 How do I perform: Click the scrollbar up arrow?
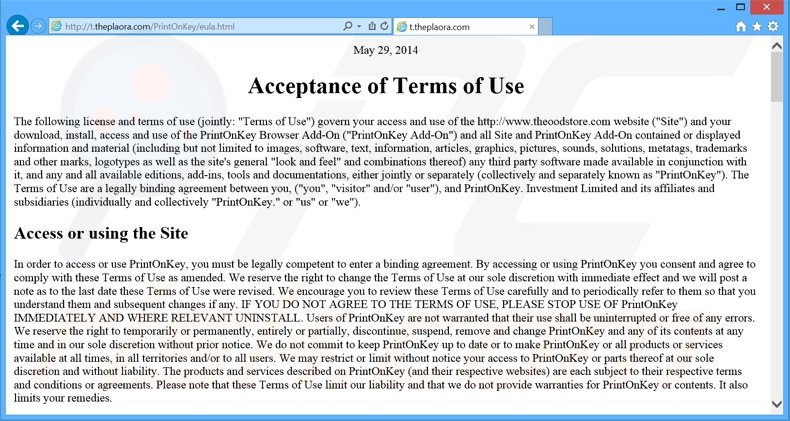(776, 46)
